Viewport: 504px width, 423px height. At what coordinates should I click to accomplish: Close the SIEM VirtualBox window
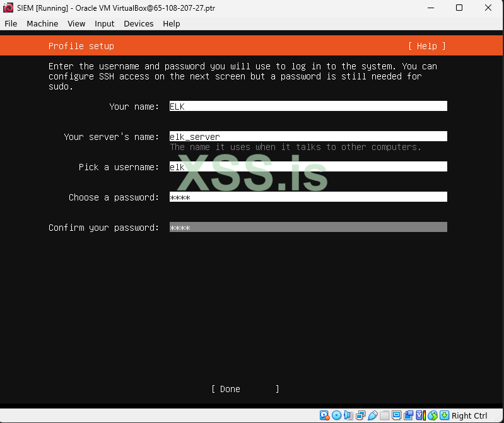[488, 8]
